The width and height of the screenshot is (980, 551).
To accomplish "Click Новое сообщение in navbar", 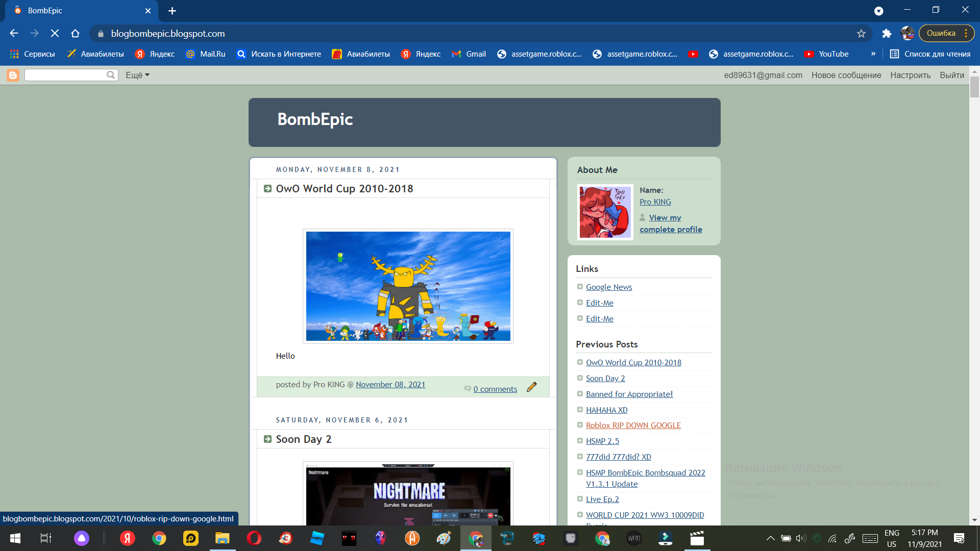I will tap(846, 75).
